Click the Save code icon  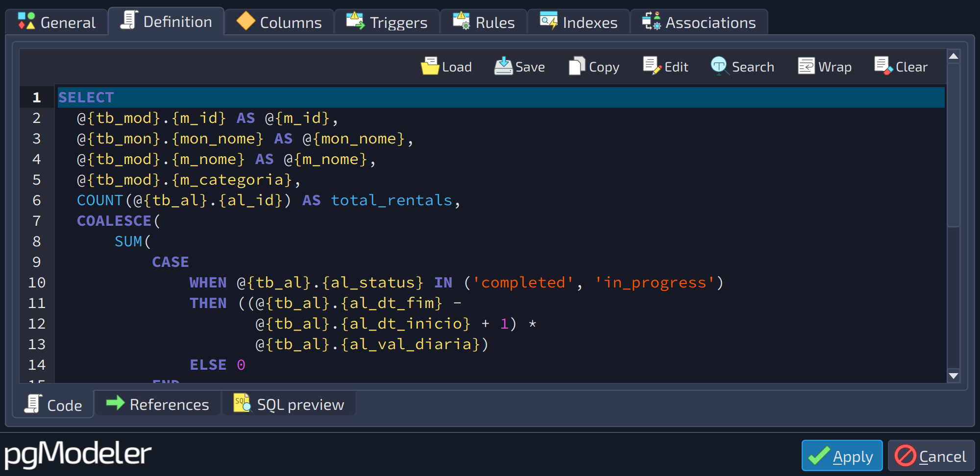point(504,66)
